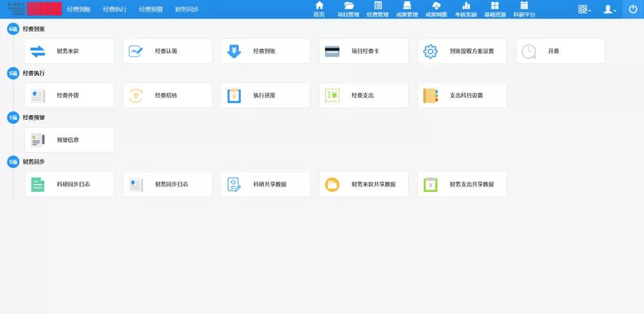Open the 经费到账 download yen icon
Screen dimensions: 644x314
point(234,51)
